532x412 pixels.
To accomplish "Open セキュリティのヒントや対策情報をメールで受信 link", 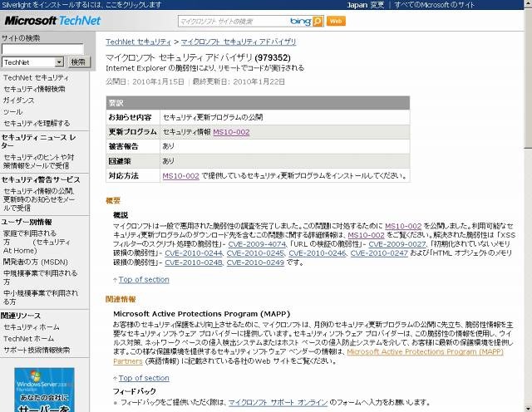I will tap(39, 161).
